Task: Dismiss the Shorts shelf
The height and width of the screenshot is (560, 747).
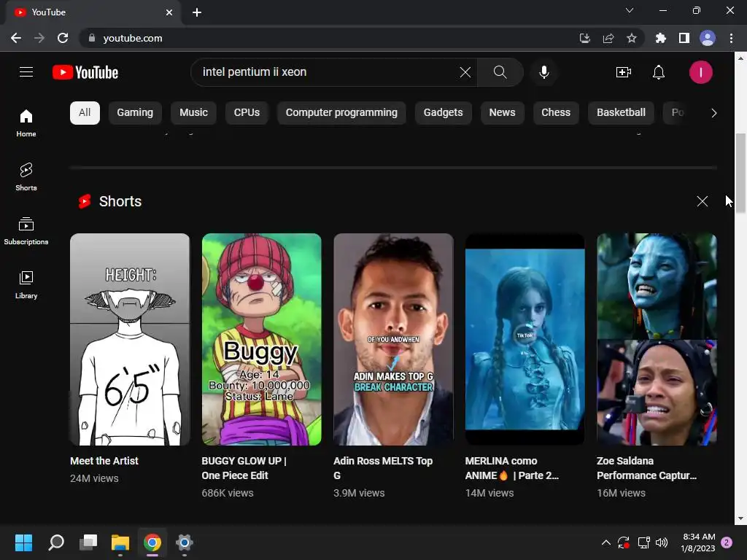Action: [703, 201]
